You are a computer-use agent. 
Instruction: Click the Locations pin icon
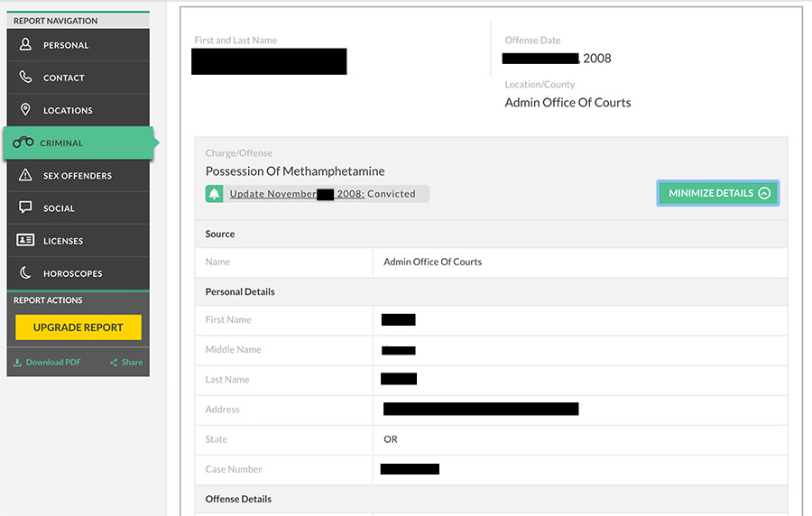25,110
